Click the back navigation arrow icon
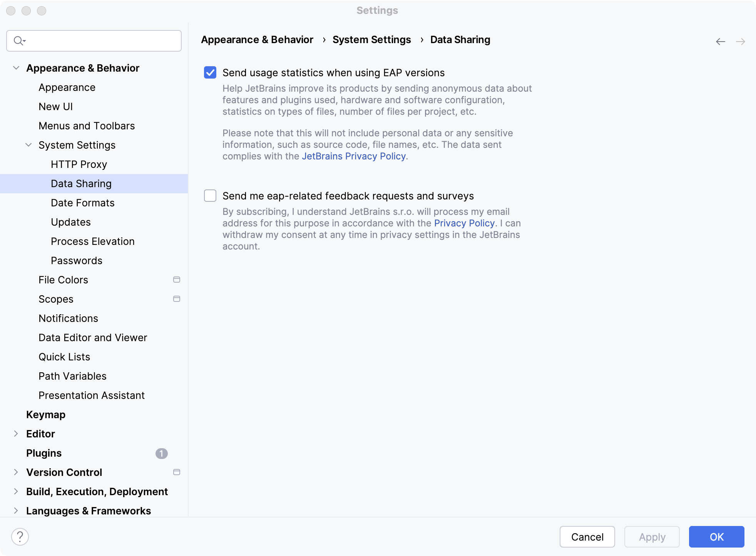The height and width of the screenshot is (556, 756). 721,41
